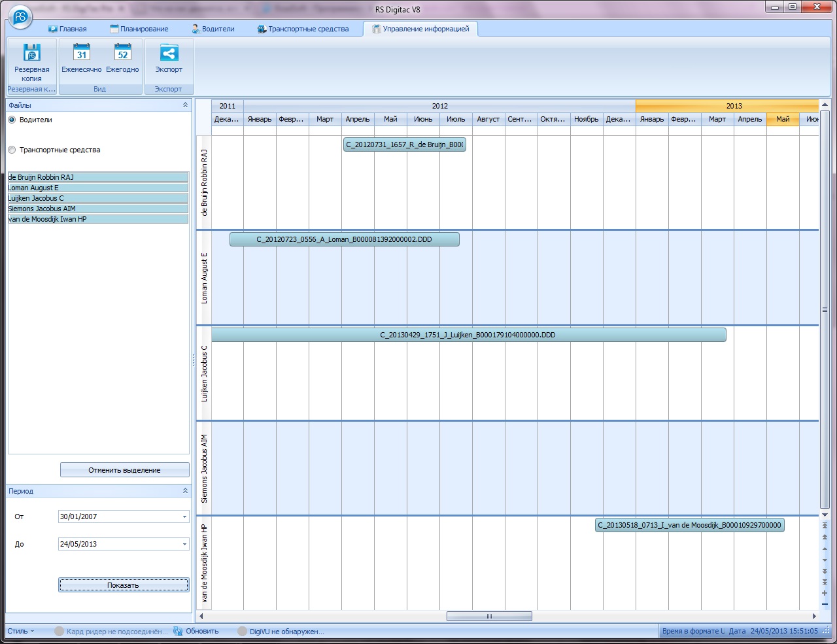
Task: Click the 2013 year header in timeline
Action: [x=727, y=106]
